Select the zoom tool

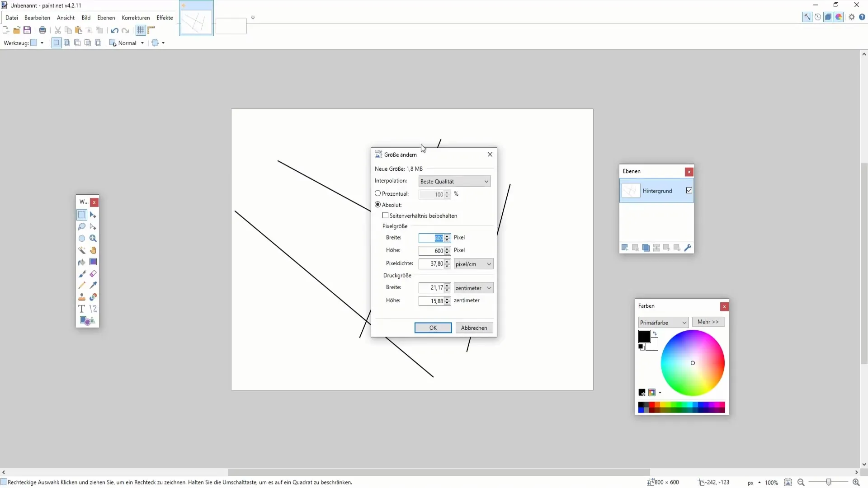pyautogui.click(x=93, y=238)
